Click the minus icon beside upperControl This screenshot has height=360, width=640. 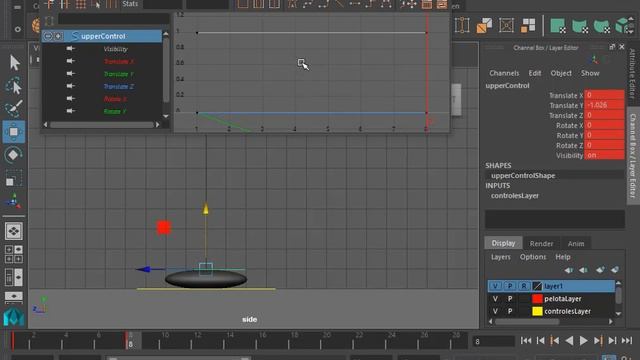[x=48, y=36]
